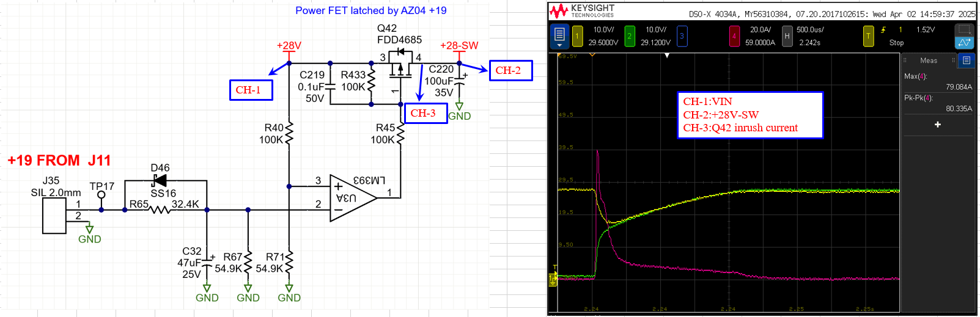Image resolution: width=980 pixels, height=317 pixels.
Task: Click the CH-3:Q42 inrush current legend line
Action: click(x=740, y=128)
